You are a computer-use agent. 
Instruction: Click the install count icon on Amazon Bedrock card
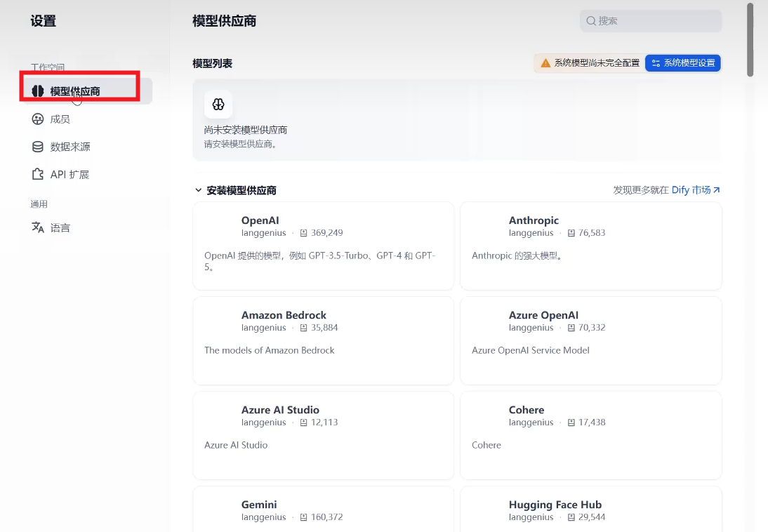304,328
